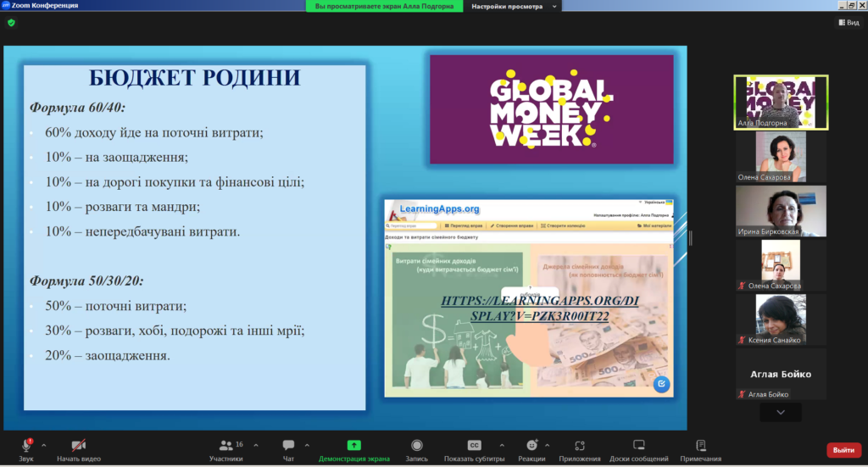868x467 pixels.
Task: Click the line 10% – непередбачувані витрати.
Action: coord(142,231)
